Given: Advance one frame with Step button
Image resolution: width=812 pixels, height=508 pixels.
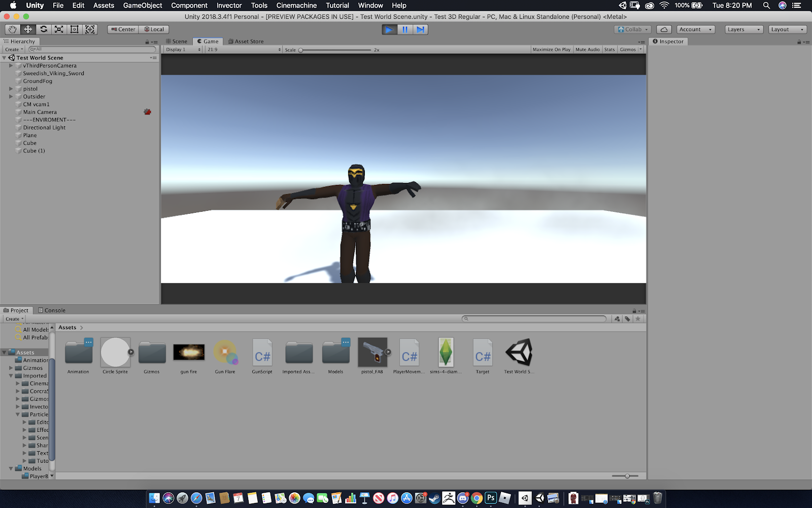Looking at the screenshot, I should [x=420, y=29].
